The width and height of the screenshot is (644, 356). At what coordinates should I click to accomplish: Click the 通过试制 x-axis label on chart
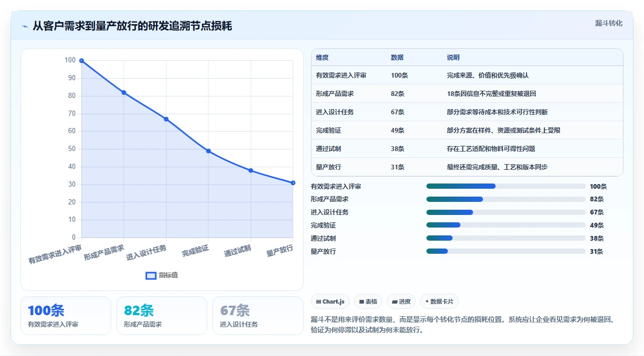(x=237, y=251)
